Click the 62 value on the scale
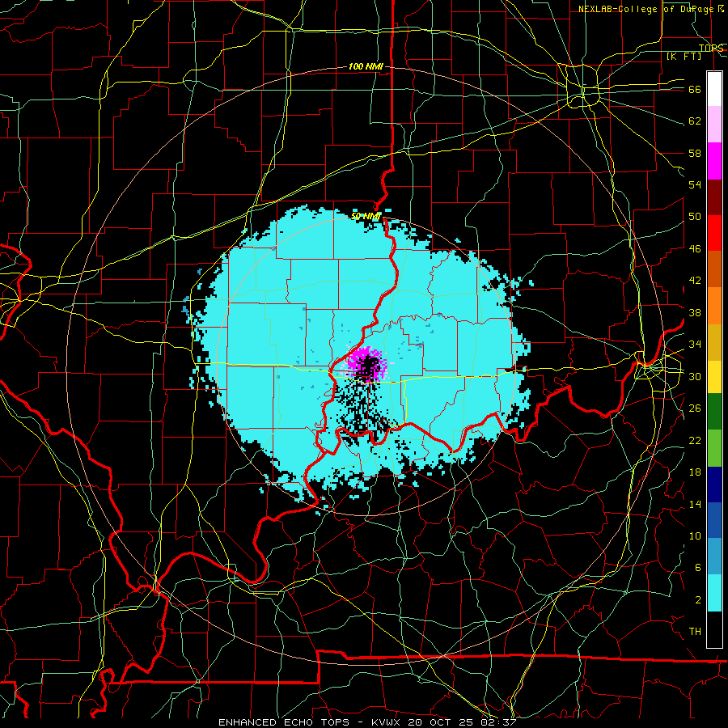This screenshot has width=728, height=728. tap(695, 121)
